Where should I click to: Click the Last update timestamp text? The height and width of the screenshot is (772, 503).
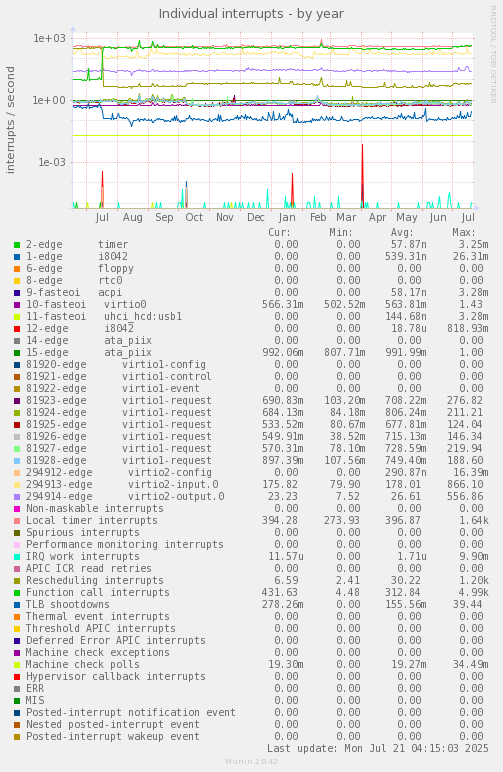click(x=378, y=748)
